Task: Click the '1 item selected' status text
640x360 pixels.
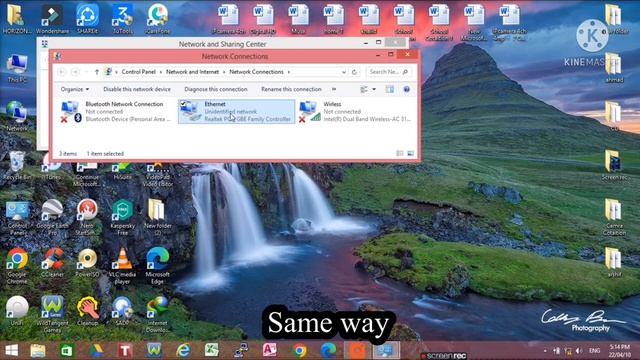Action: point(105,153)
